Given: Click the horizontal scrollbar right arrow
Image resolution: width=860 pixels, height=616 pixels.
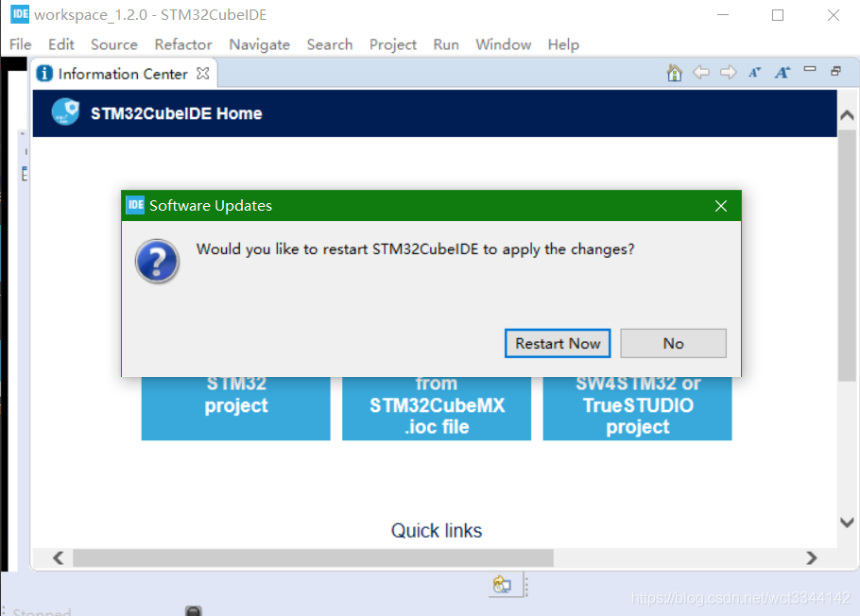Looking at the screenshot, I should [x=812, y=557].
